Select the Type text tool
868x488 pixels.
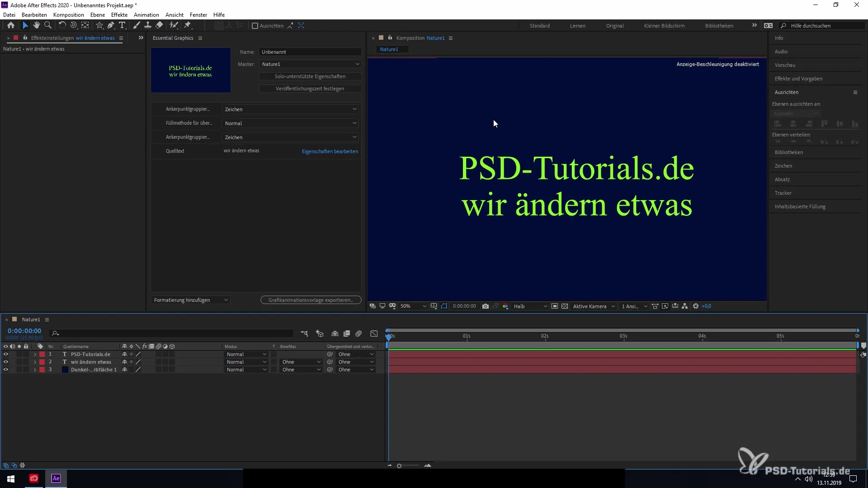pos(122,25)
